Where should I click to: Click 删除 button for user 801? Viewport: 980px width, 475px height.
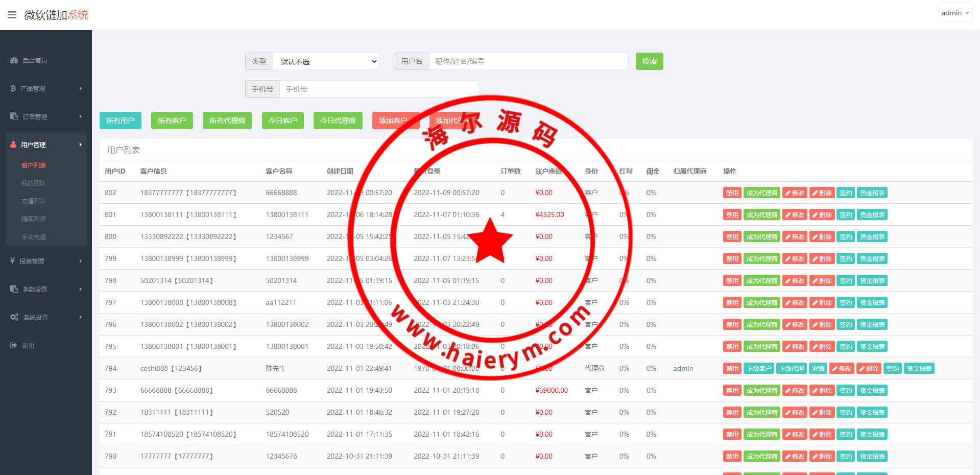pos(822,215)
